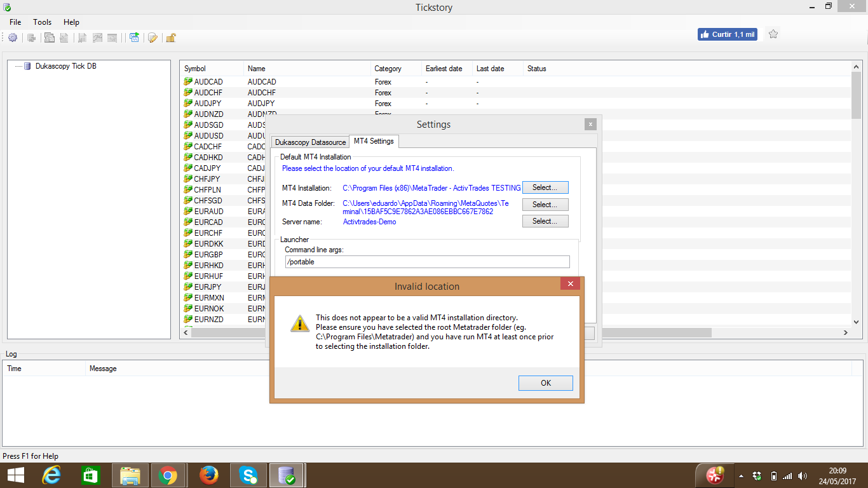The image size is (868, 488).
Task: Select the MT4 Settings tab
Action: tap(374, 141)
